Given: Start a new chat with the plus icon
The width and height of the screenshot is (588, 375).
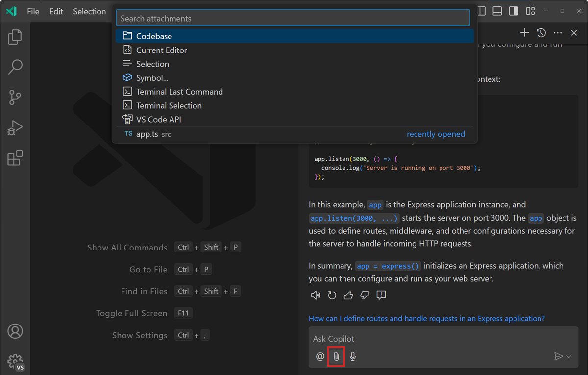Looking at the screenshot, I should [x=524, y=32].
